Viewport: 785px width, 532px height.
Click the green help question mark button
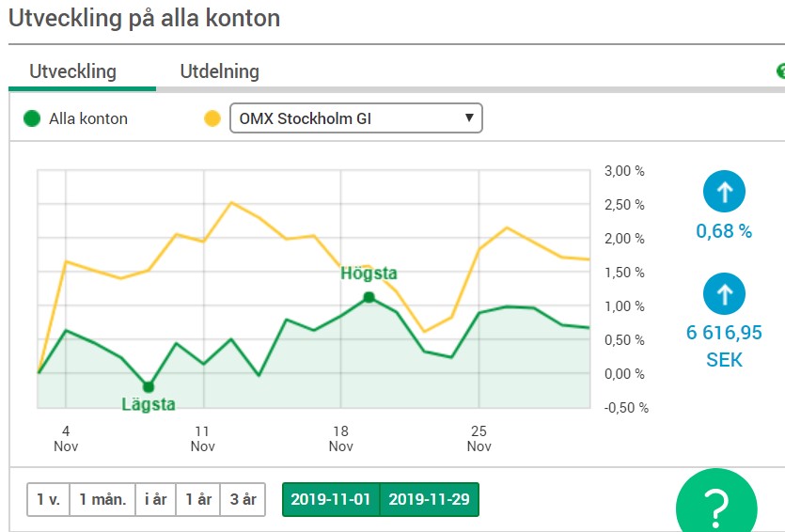click(x=716, y=506)
